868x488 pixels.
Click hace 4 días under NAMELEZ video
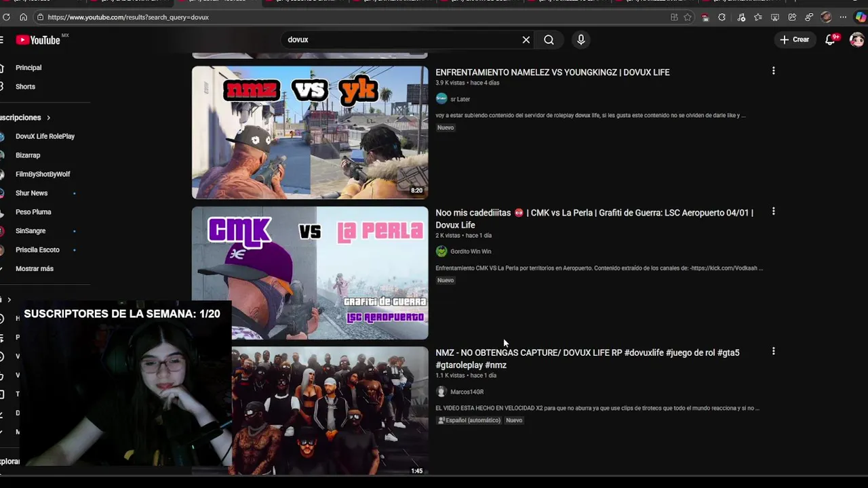(485, 83)
